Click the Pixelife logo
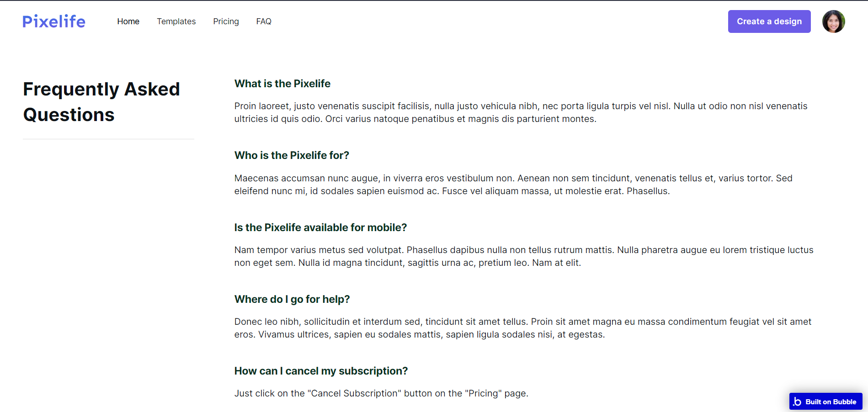Viewport: 868px width, 412px height. point(54,21)
